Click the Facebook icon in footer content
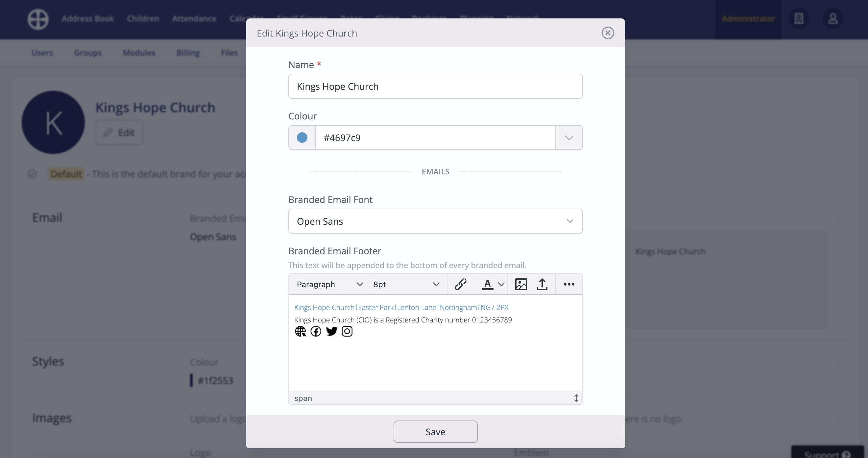This screenshot has height=458, width=868. pyautogui.click(x=316, y=331)
